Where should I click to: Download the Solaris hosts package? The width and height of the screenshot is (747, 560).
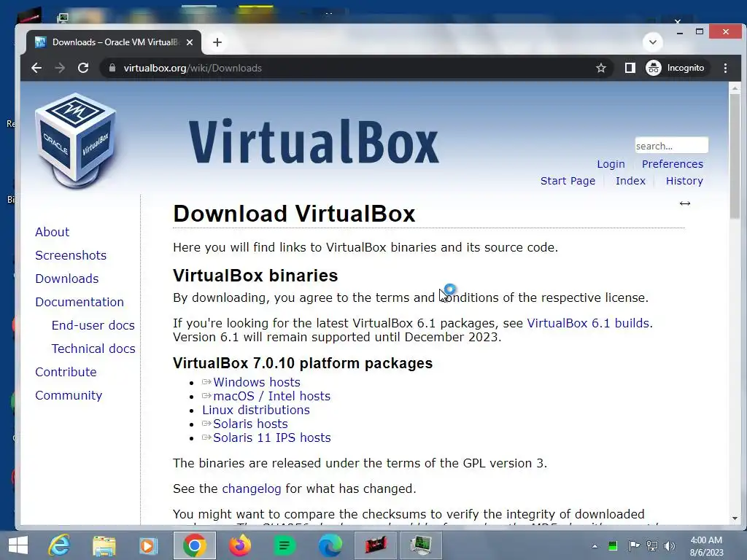click(x=250, y=424)
